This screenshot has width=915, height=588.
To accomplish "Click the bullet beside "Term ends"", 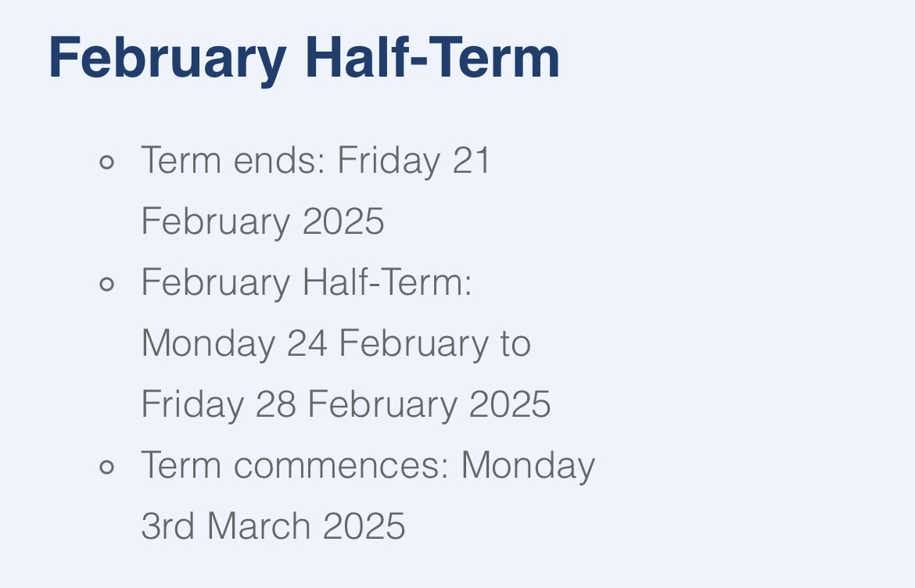I will pyautogui.click(x=107, y=163).
